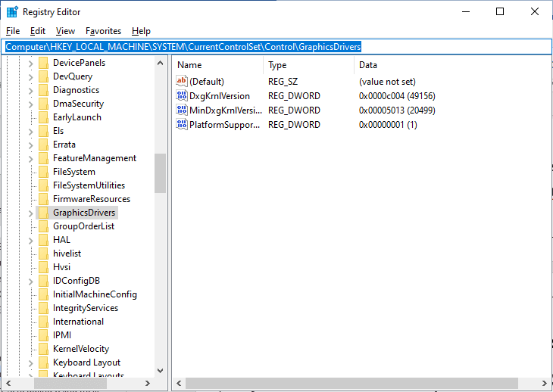The height and width of the screenshot is (392, 553).
Task: Expand the GraphicsDrivers key
Action: (31, 213)
